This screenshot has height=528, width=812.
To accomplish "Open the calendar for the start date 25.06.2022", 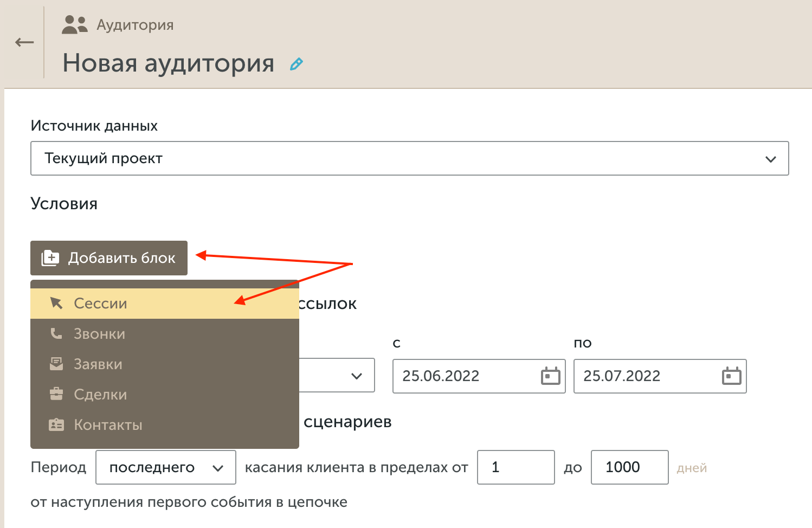I will [x=551, y=375].
